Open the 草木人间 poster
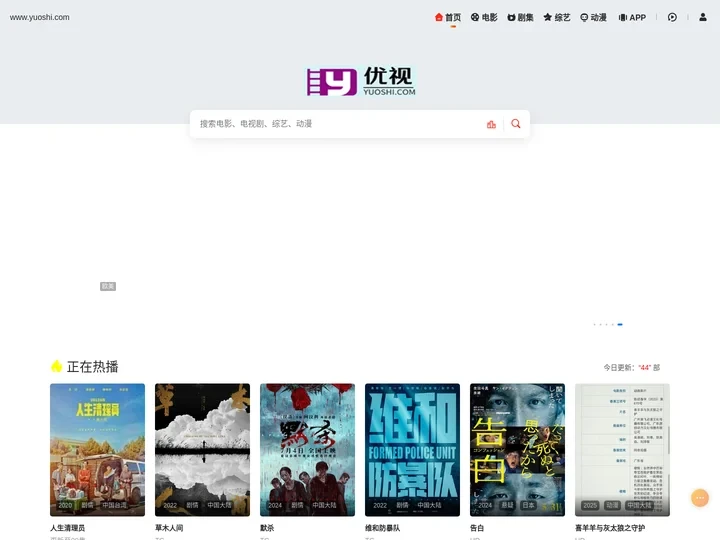Image resolution: width=720 pixels, height=540 pixels. pos(202,450)
